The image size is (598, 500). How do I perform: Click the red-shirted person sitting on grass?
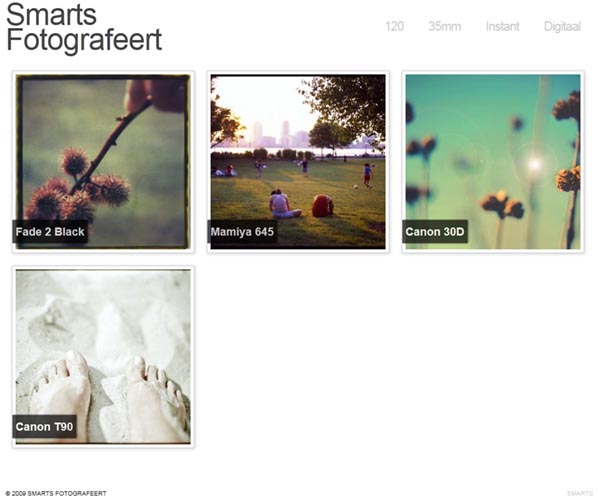coord(323,206)
